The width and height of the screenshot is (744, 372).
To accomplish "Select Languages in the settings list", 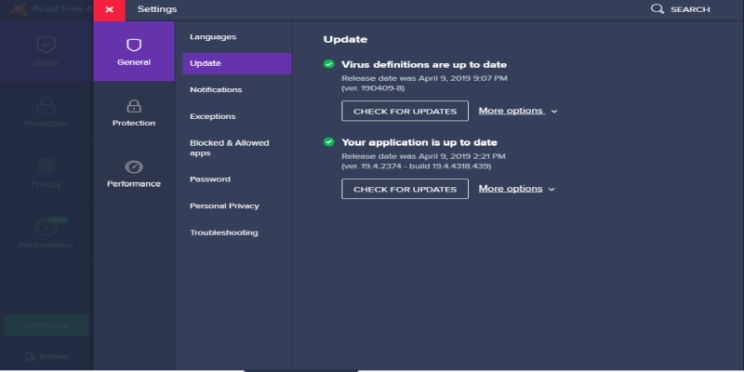I will coord(213,37).
